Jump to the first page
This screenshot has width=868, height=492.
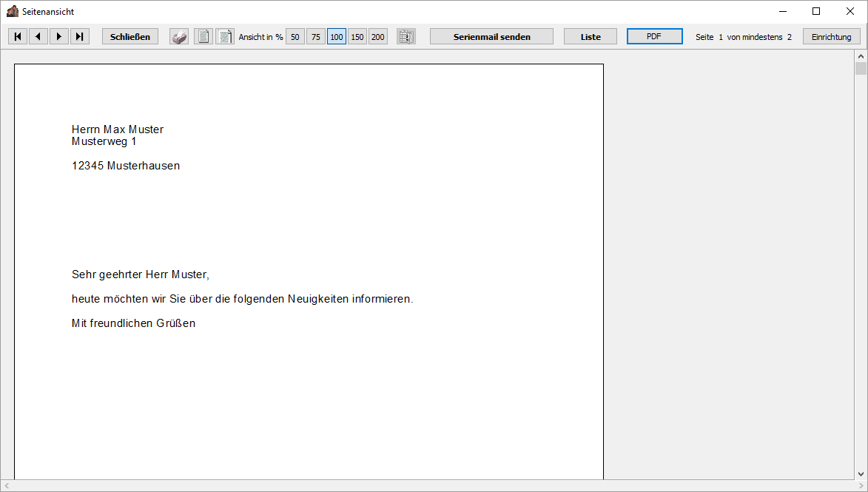pos(18,36)
